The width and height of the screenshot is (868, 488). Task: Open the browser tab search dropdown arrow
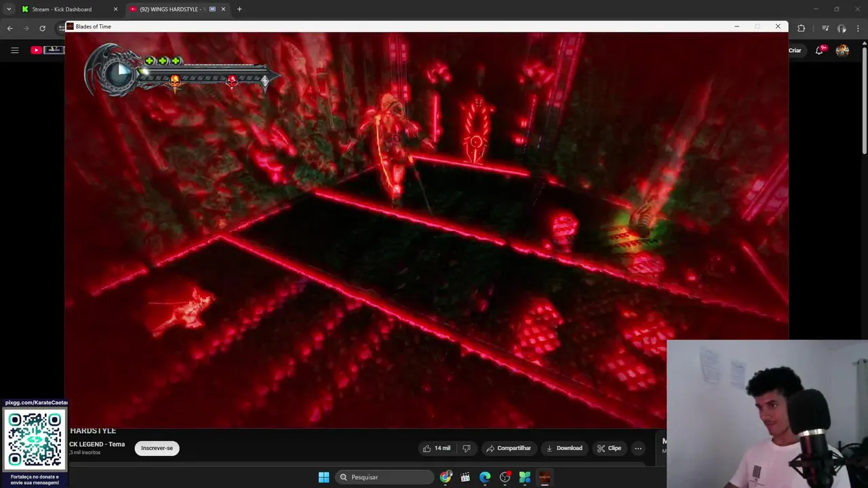tap(9, 9)
